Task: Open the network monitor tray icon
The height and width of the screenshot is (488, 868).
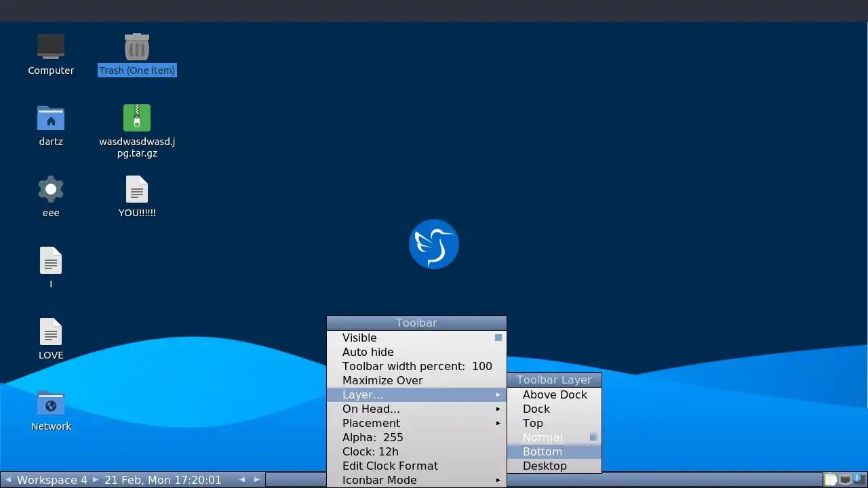Action: 846,480
